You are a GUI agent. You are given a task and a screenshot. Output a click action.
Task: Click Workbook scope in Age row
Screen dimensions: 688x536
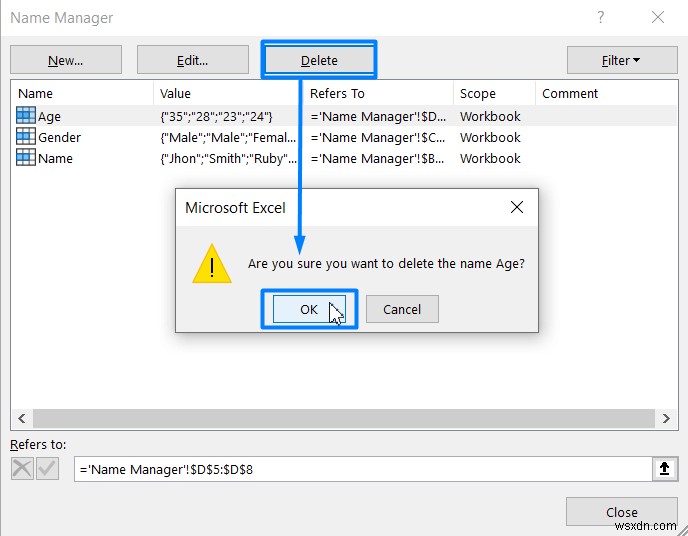pos(490,116)
